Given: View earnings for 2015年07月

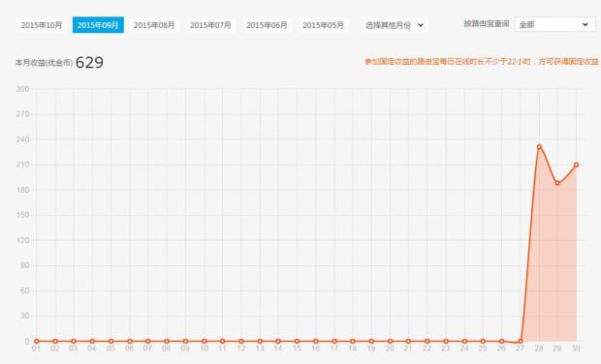Looking at the screenshot, I should pyautogui.click(x=210, y=25).
